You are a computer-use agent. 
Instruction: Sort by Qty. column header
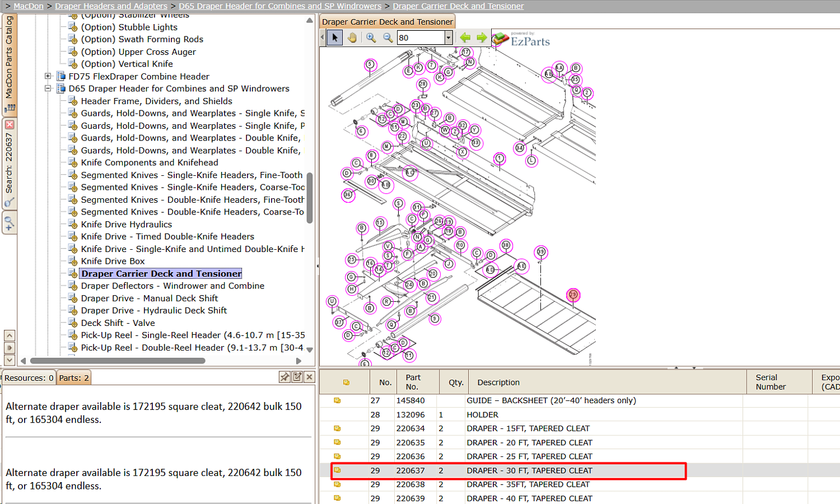[454, 382]
